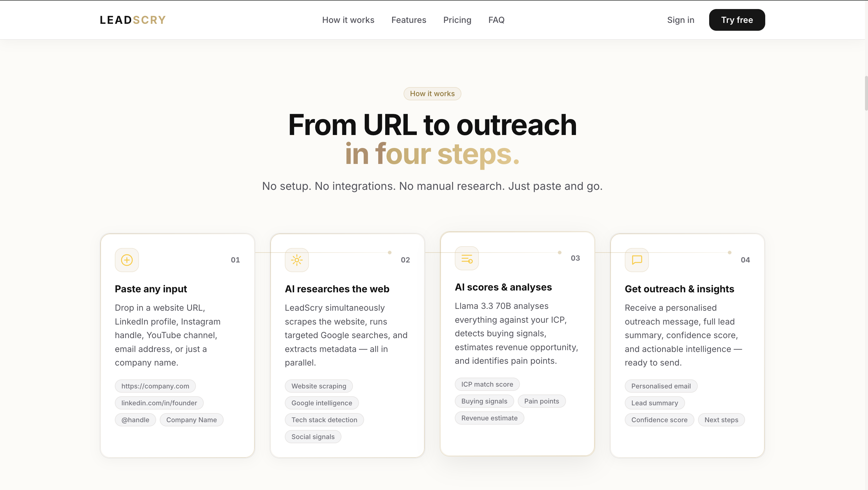Open the LeadScry logo home link
The height and width of the screenshot is (490, 868).
(x=133, y=20)
